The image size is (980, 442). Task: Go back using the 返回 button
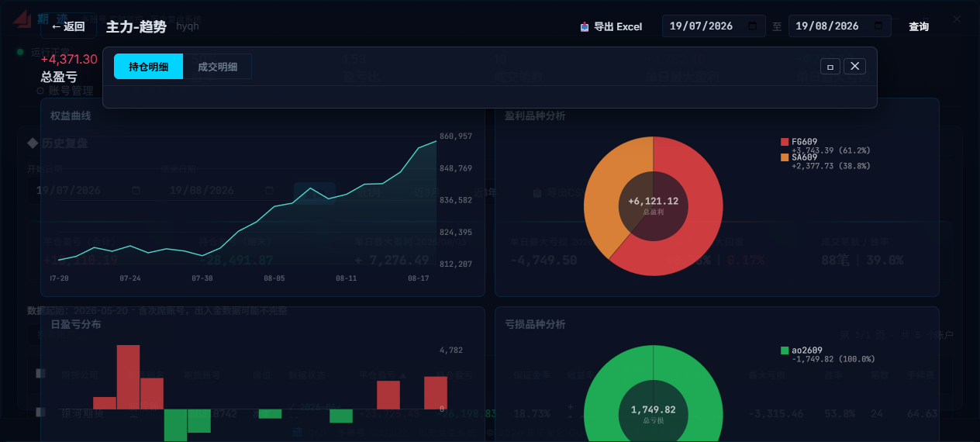[x=68, y=26]
